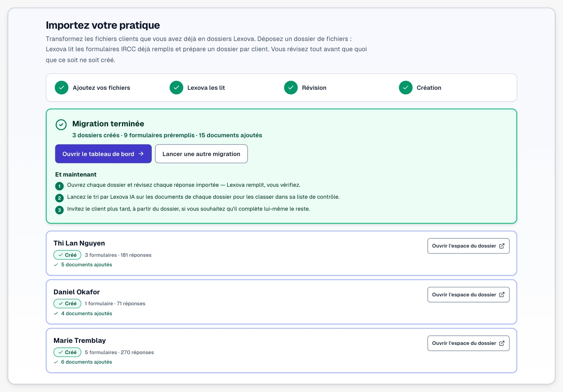Click the name Marie Tremblay
The height and width of the screenshot is (392, 563).
pos(80,340)
